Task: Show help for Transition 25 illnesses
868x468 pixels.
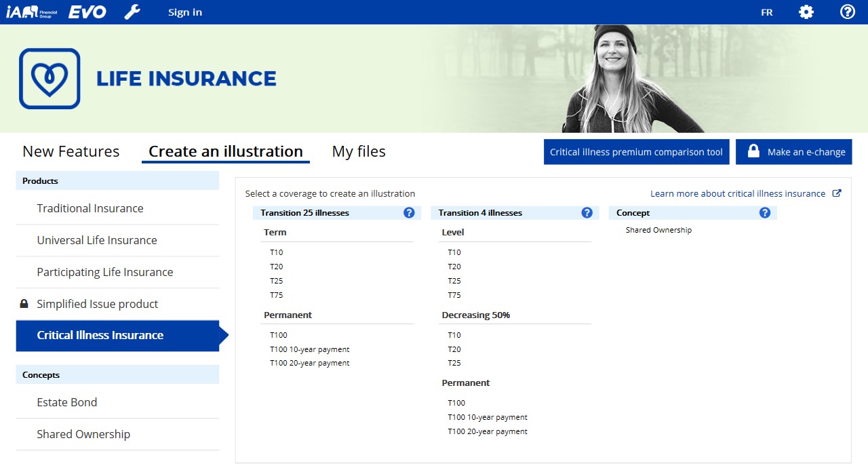Action: pos(409,213)
